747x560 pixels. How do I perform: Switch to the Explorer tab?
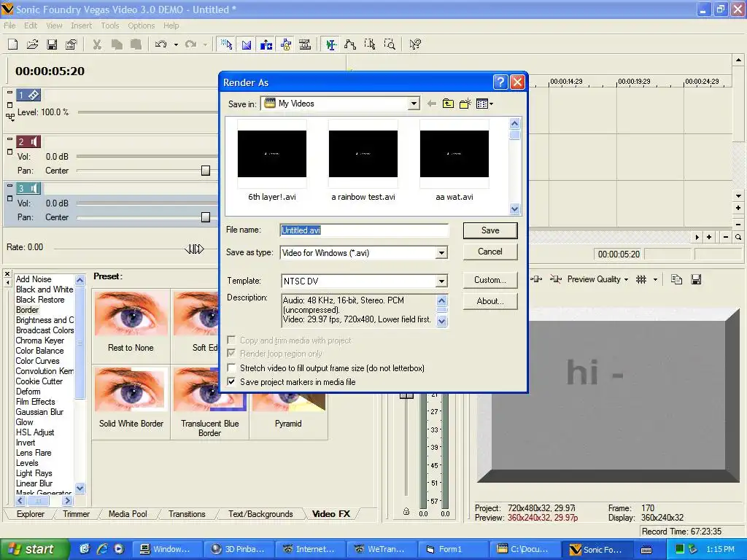[x=31, y=514]
